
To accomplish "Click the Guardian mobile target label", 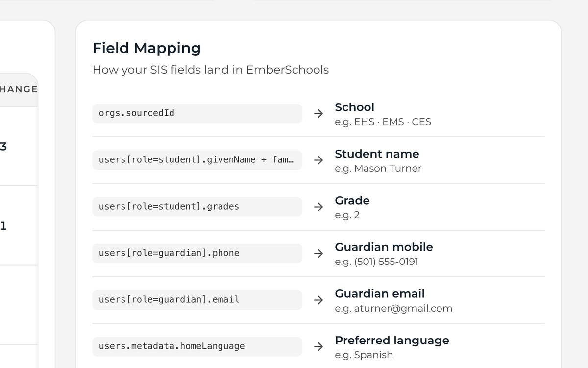I will tap(384, 247).
